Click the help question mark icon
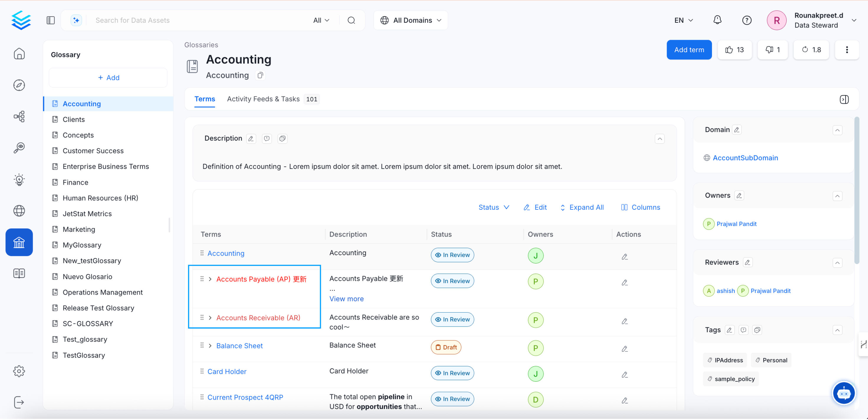The width and height of the screenshot is (868, 420). [x=746, y=20]
